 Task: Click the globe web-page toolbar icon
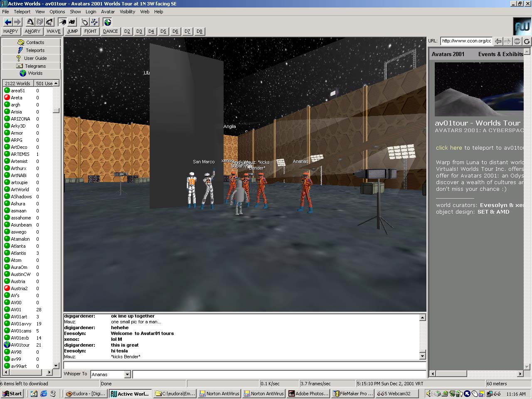pyautogui.click(x=108, y=22)
